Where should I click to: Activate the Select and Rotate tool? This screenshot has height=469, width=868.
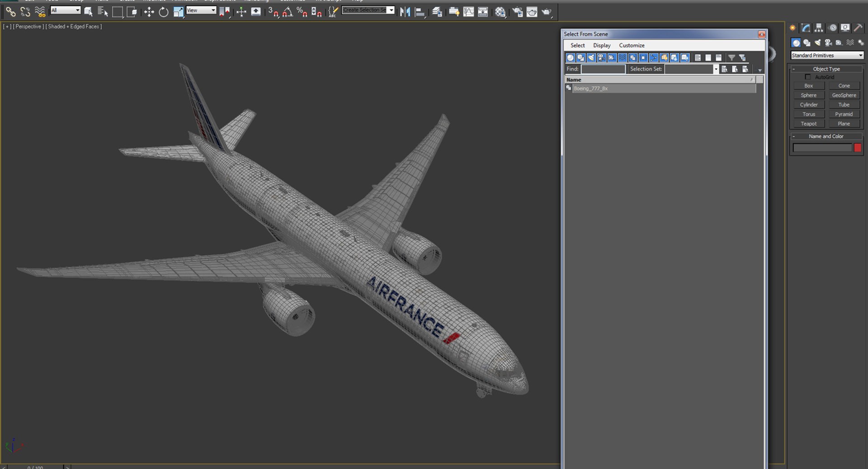click(x=164, y=12)
